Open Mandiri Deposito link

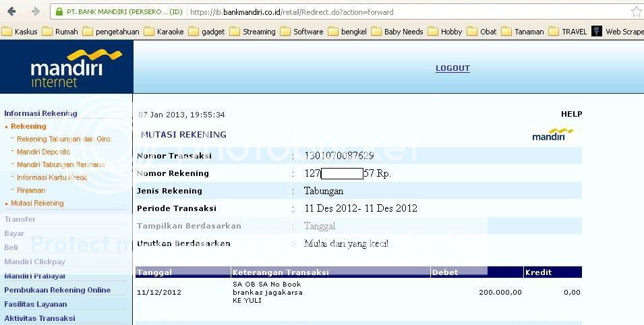(x=44, y=152)
